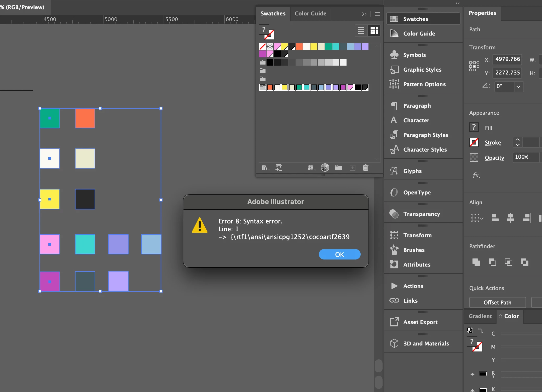The image size is (542, 392).
Task: Swap fill and stroke in Color panel
Action: click(x=480, y=330)
